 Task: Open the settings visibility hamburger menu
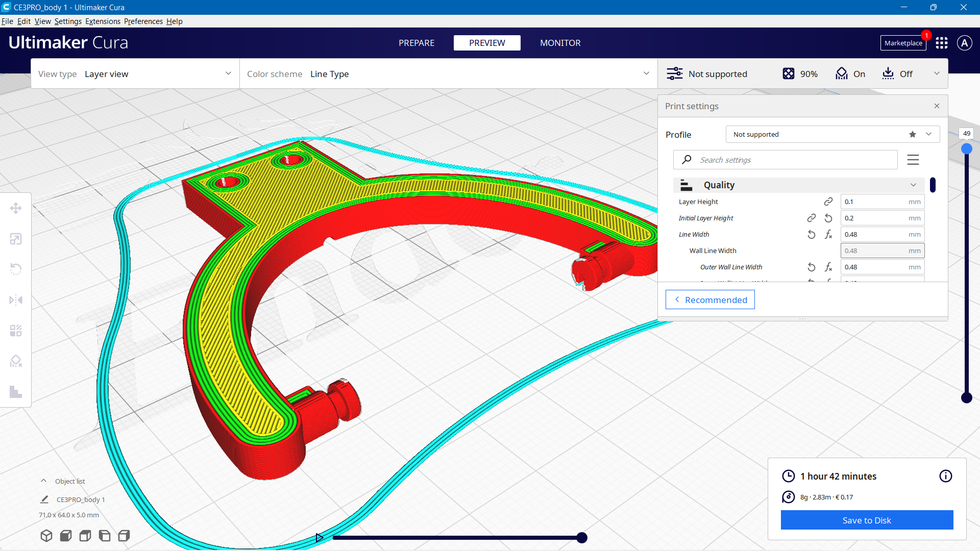tap(913, 160)
